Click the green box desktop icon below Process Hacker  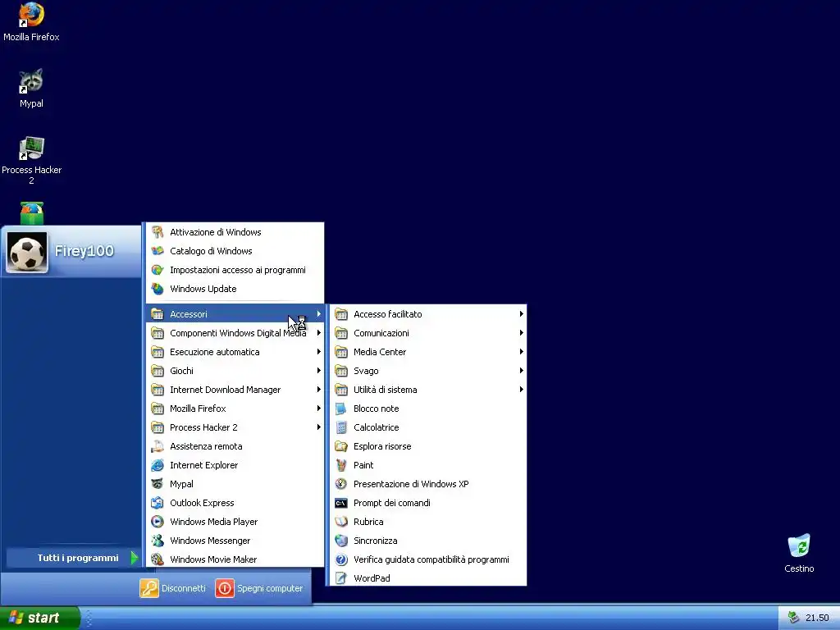(32, 212)
